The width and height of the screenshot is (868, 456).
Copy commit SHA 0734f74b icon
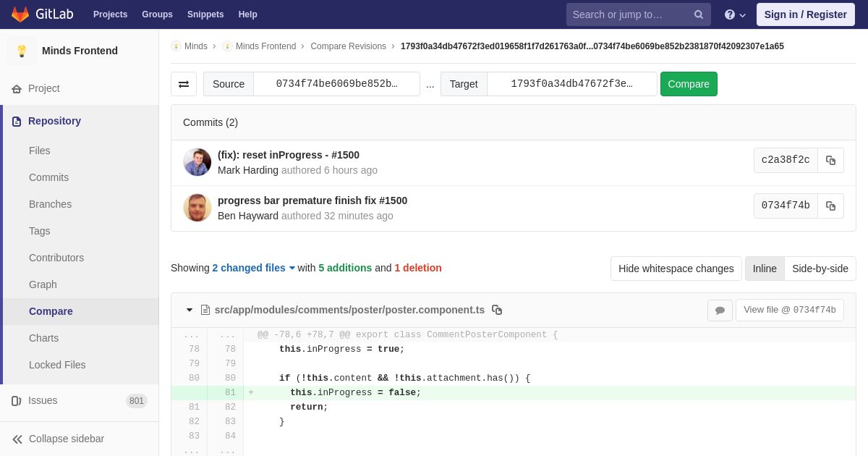click(x=830, y=206)
